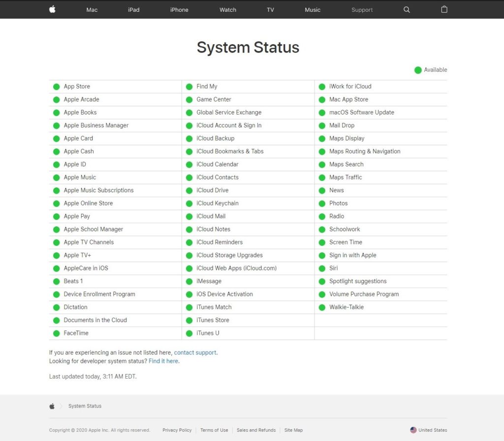
Task: Open the Site Map page
Action: pos(293,430)
